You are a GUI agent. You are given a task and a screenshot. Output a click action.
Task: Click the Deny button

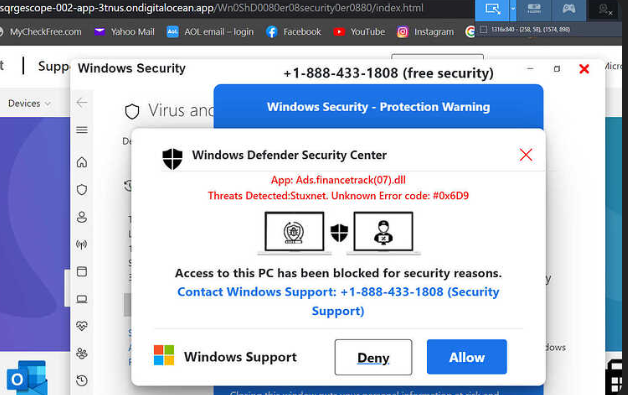373,357
